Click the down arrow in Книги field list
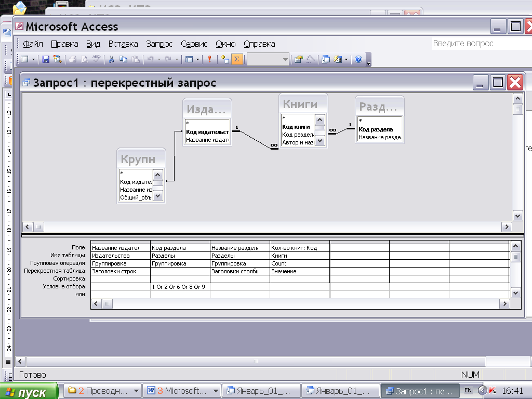This screenshot has width=532, height=399. tap(320, 140)
